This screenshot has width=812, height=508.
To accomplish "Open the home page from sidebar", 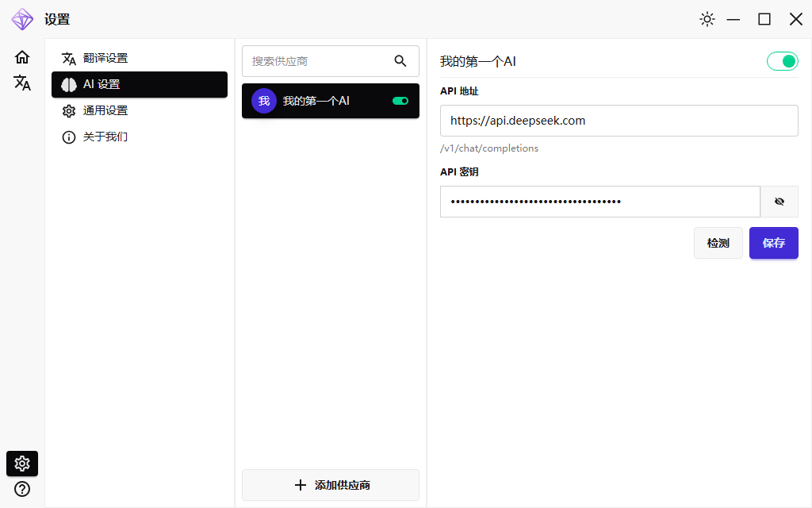I will click(21, 56).
